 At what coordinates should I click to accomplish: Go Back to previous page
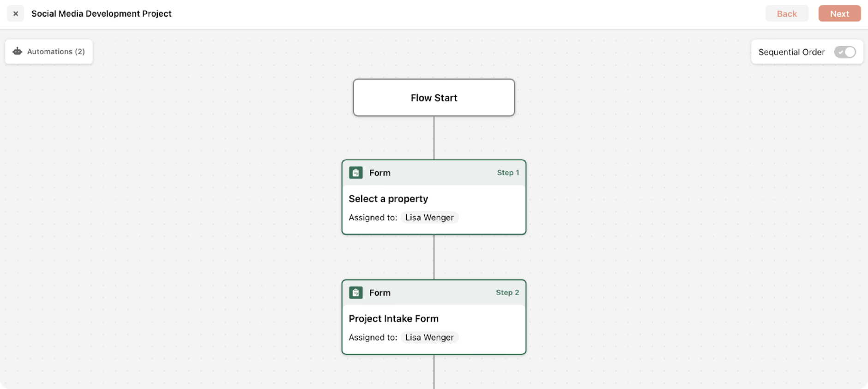(x=787, y=14)
